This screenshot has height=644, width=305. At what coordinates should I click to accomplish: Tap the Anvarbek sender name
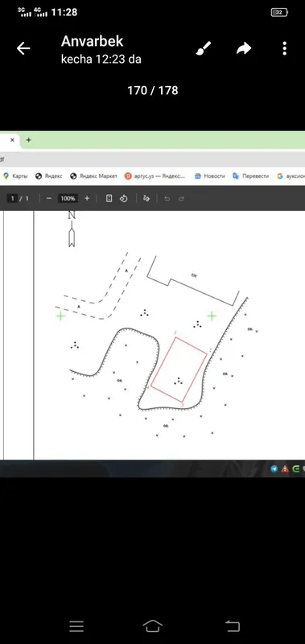click(92, 41)
